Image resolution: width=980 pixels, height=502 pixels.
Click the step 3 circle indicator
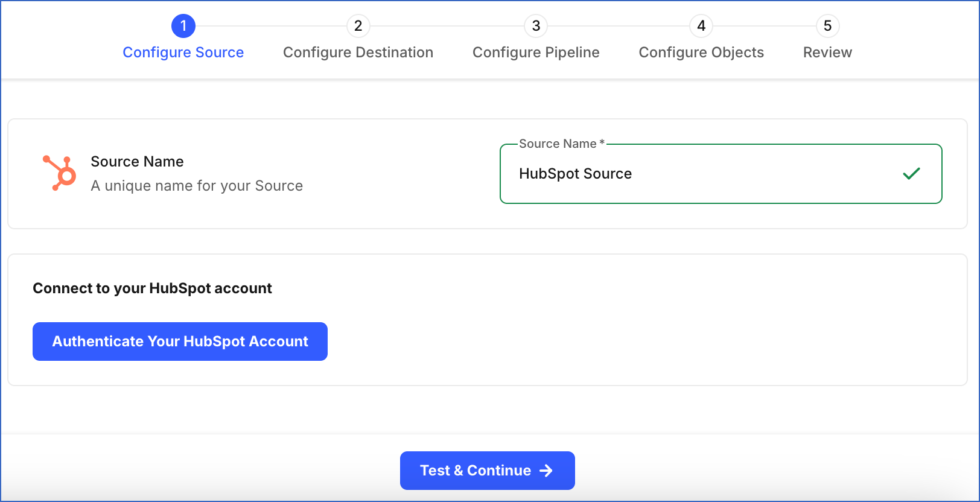[536, 26]
